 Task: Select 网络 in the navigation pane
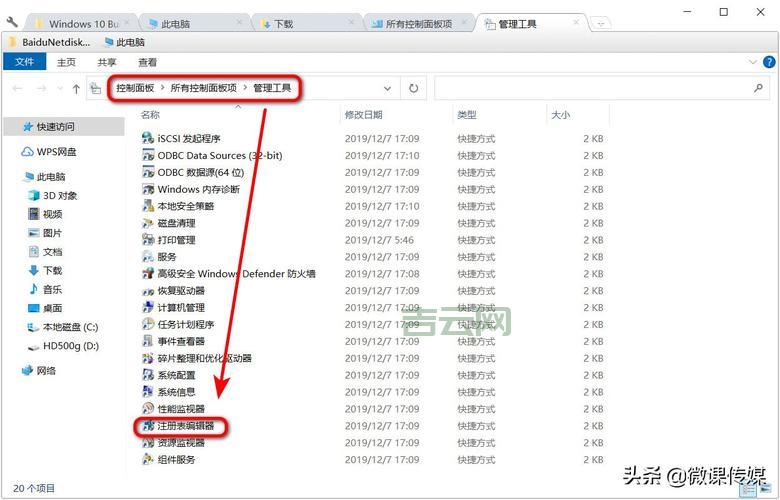point(39,371)
